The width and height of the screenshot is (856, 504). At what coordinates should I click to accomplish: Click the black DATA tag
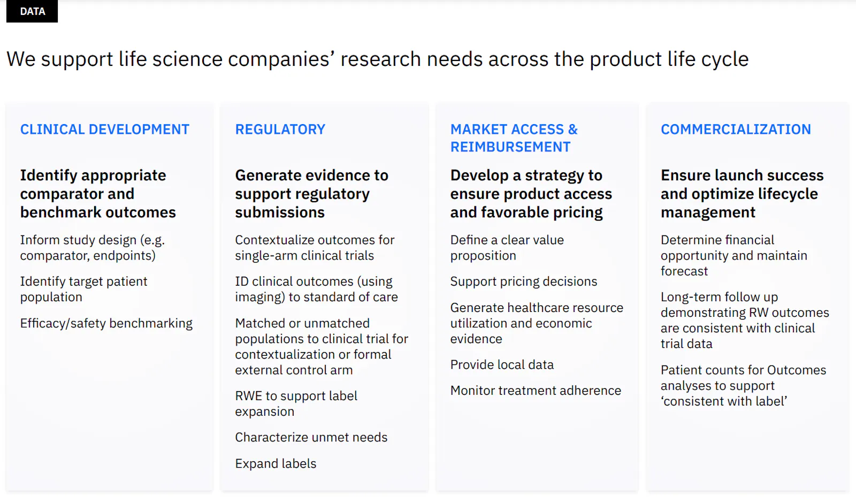(32, 11)
